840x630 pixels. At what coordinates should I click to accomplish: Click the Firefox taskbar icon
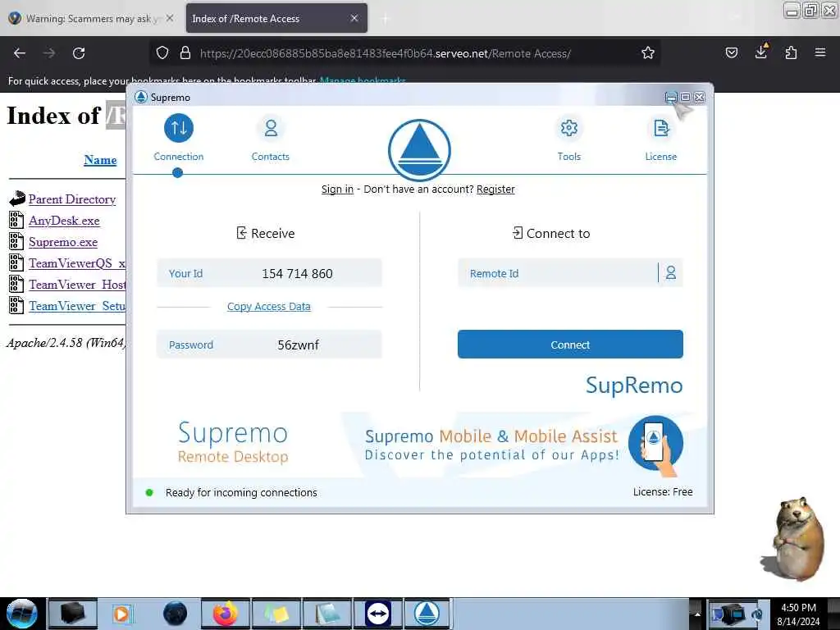(x=226, y=614)
